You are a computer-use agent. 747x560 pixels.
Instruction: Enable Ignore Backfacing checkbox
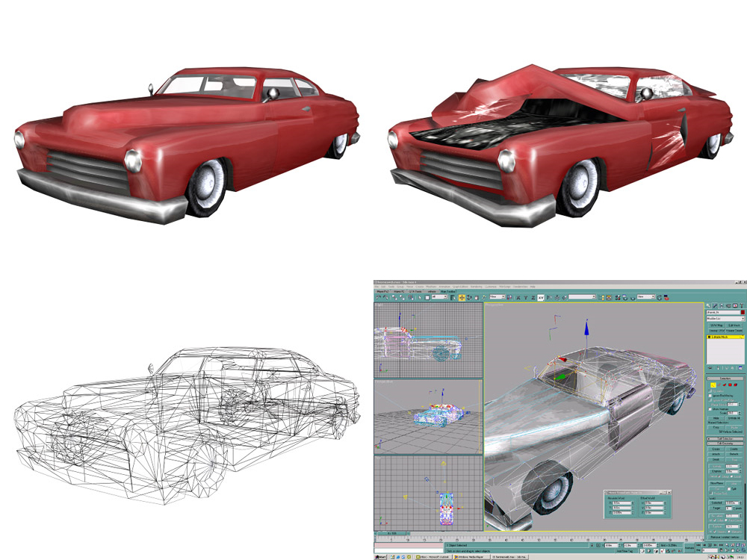click(x=710, y=396)
